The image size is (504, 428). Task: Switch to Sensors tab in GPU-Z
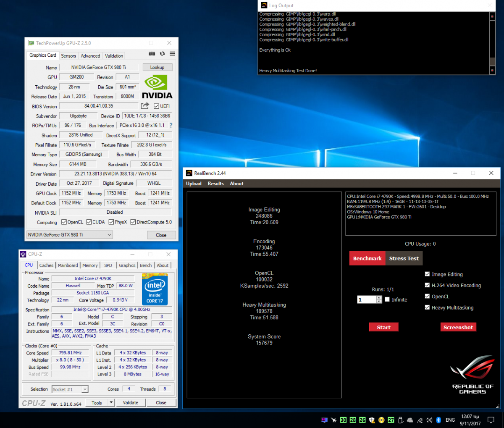pos(68,55)
